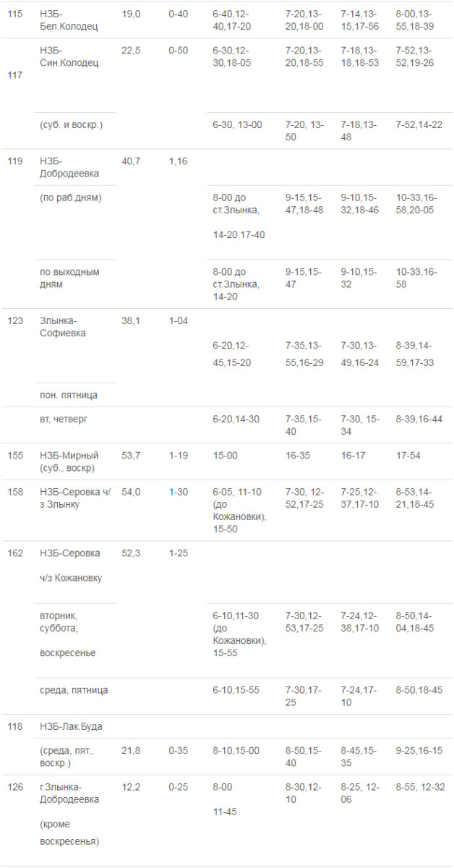
Task: Select the Злынка-Софиевка route name
Action: point(67,327)
